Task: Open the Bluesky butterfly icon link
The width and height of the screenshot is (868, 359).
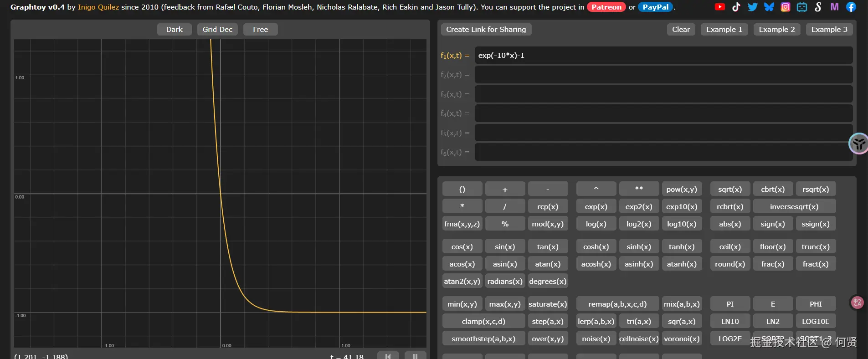Action: (x=769, y=7)
